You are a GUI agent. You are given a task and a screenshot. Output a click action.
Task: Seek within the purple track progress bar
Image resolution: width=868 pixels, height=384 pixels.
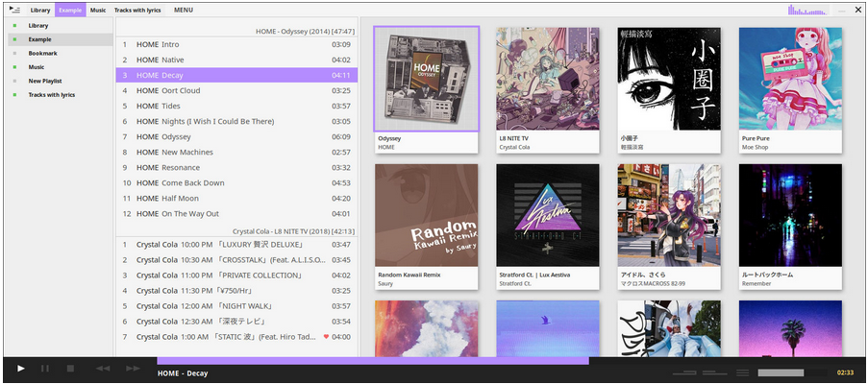point(373,360)
